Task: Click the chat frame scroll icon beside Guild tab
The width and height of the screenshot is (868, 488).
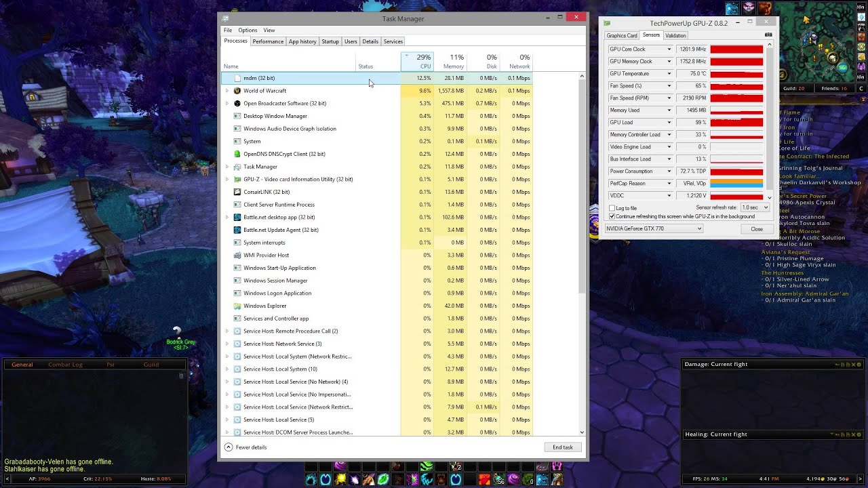Action: click(181, 375)
